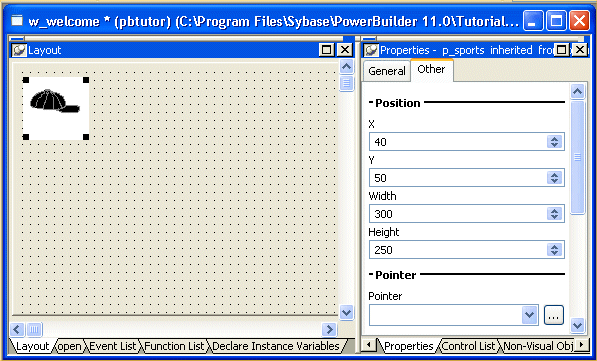Close the Properties pane
The width and height of the screenshot is (597, 361).
tap(579, 50)
